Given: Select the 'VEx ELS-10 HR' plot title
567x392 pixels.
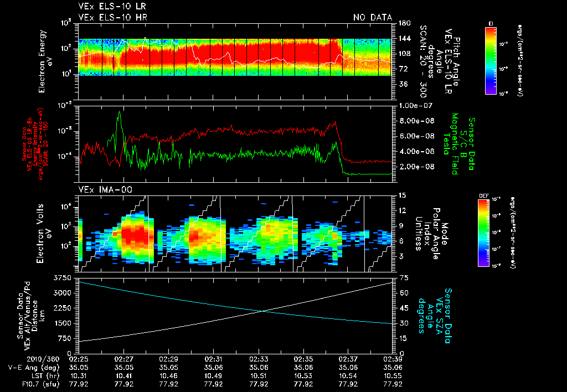Looking at the screenshot, I should (x=113, y=17).
